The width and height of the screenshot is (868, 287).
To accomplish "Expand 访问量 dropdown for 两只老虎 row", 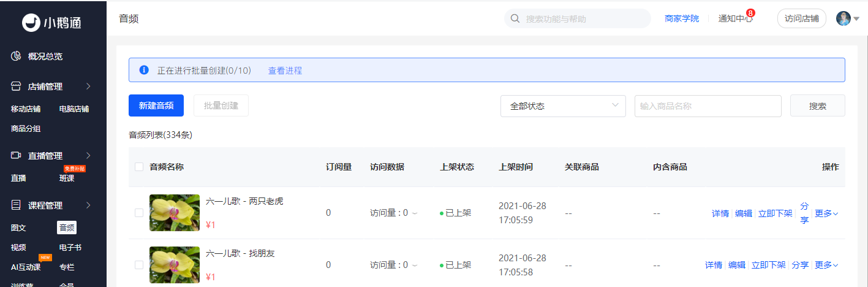I will point(415,213).
